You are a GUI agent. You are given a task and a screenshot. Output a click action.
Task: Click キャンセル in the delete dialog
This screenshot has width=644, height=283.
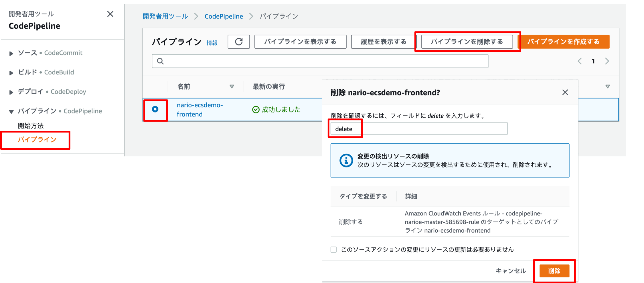click(x=511, y=271)
